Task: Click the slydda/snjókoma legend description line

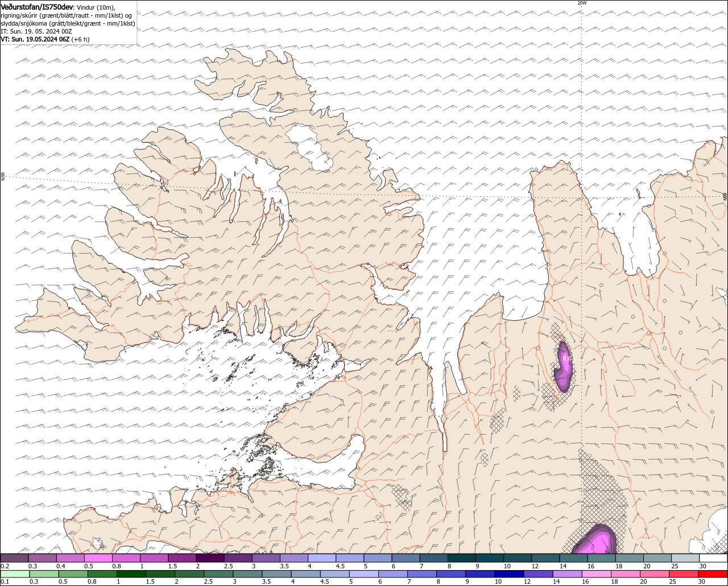Action: point(68,23)
